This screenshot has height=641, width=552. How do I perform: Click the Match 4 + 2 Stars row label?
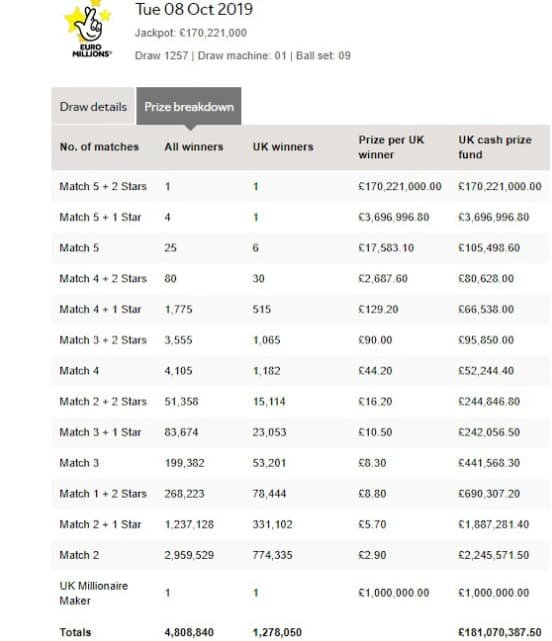103,278
